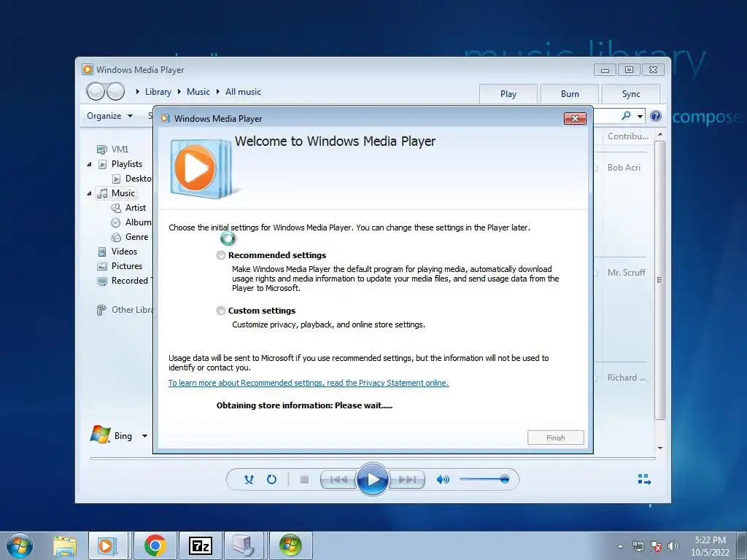Click All music in the breadcrumb

[243, 92]
